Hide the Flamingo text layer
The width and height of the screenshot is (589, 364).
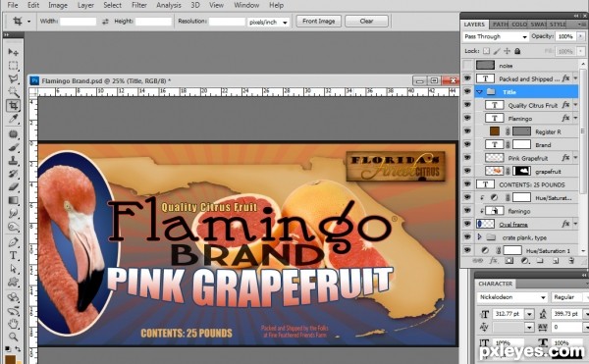pos(467,118)
